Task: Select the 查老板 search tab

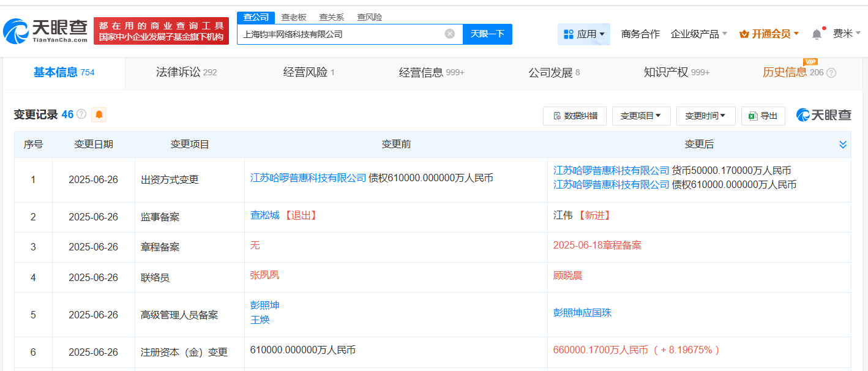Action: (x=294, y=17)
